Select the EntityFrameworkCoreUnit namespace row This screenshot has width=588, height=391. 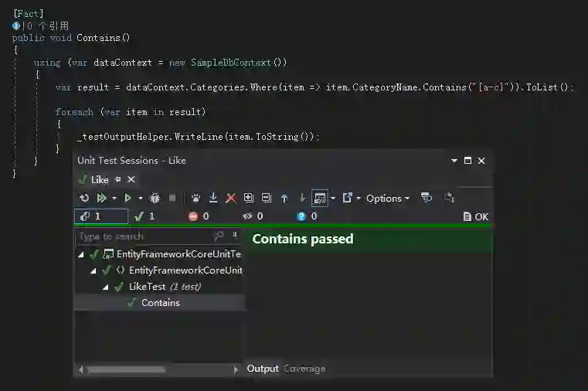160,270
